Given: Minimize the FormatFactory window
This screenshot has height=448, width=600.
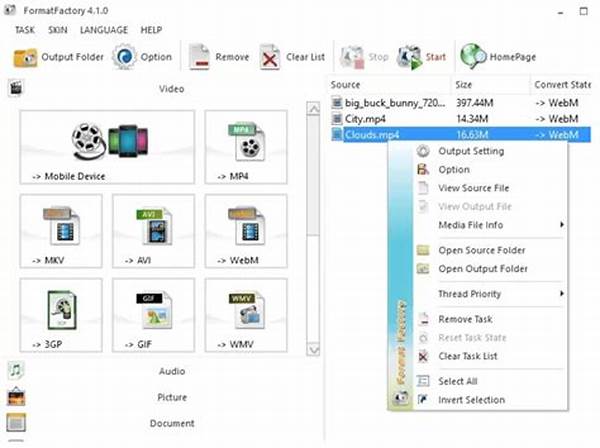Looking at the screenshot, I should [x=561, y=12].
